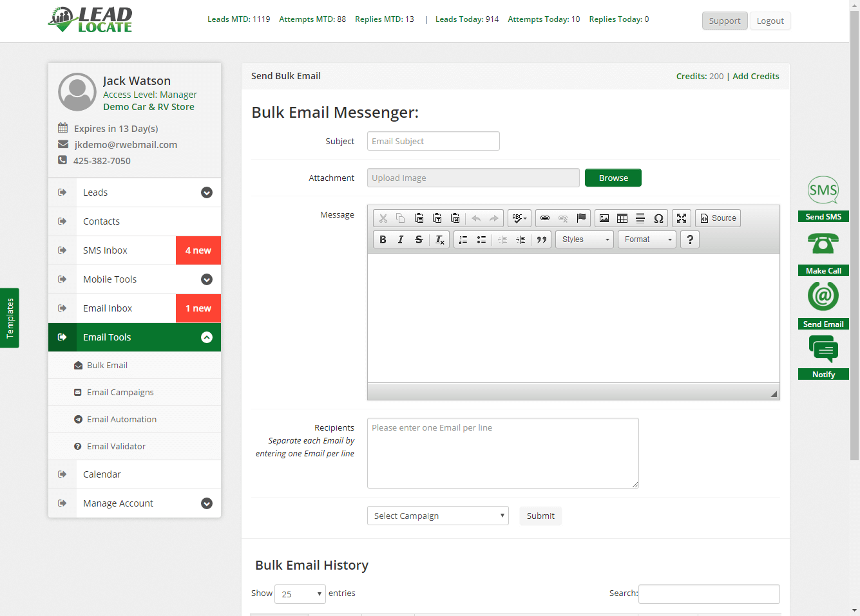Open Email Campaigns in the sidebar
The image size is (860, 616).
[x=120, y=392]
